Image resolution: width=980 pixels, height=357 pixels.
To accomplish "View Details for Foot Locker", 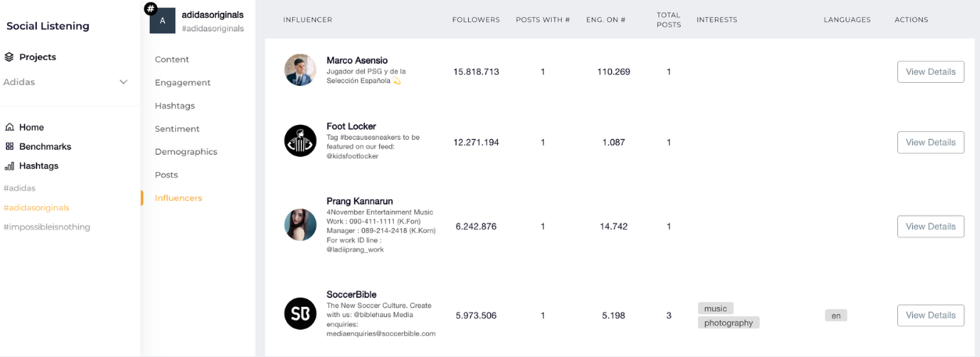I will click(931, 142).
